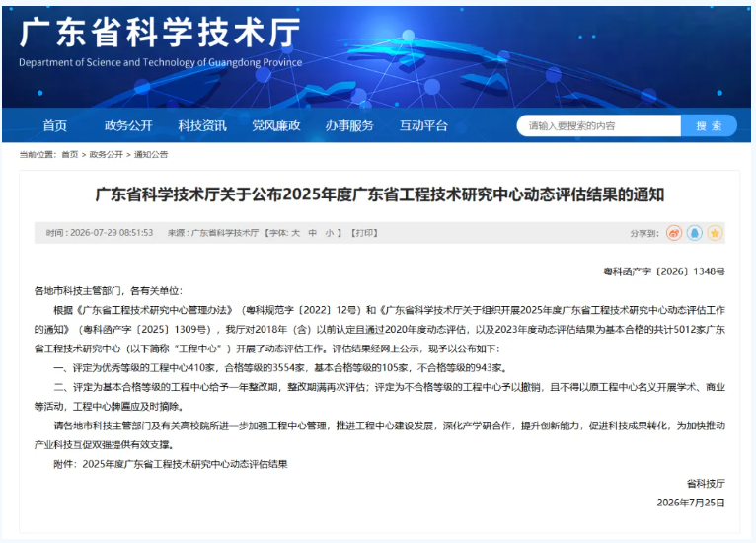The height and width of the screenshot is (543, 756).
Task: Click the source text 来源：广东省科学技术厅
Action: 213,233
